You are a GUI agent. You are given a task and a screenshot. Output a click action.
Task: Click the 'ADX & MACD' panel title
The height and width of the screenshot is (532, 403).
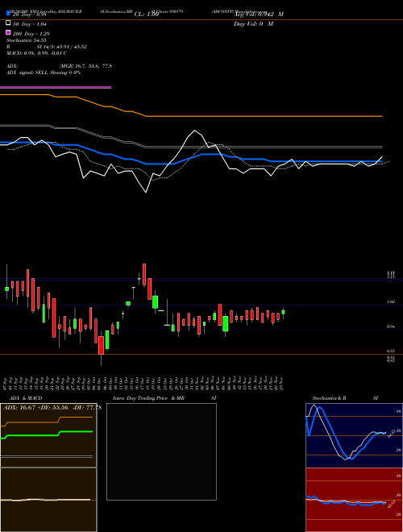pyautogui.click(x=26, y=398)
